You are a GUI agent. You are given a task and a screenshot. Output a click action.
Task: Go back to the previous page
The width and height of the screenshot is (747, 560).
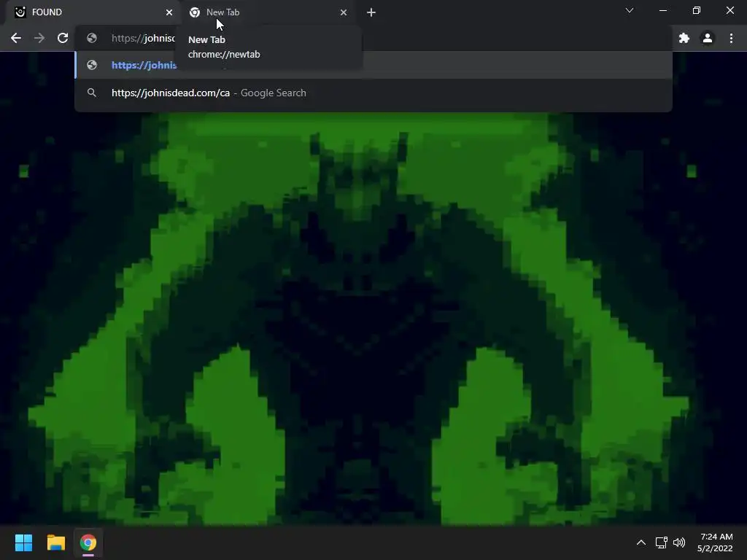(16, 38)
